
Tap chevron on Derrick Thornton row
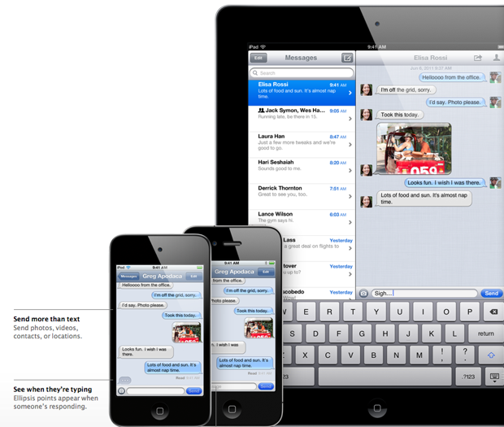click(350, 197)
